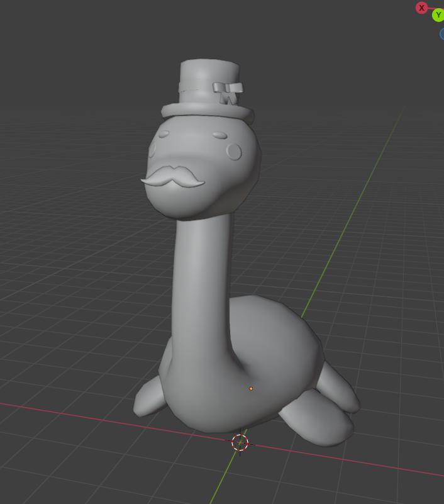Click the 3D cursor at the world origin
The image size is (444, 504).
click(240, 442)
